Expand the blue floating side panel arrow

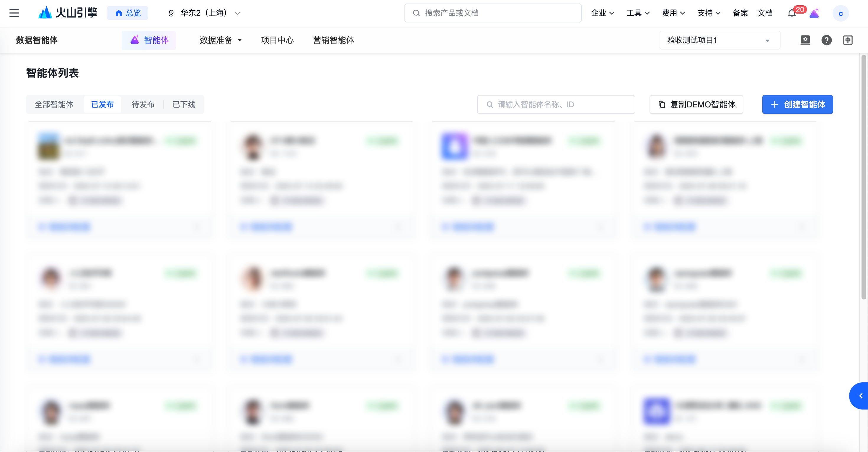[860, 396]
